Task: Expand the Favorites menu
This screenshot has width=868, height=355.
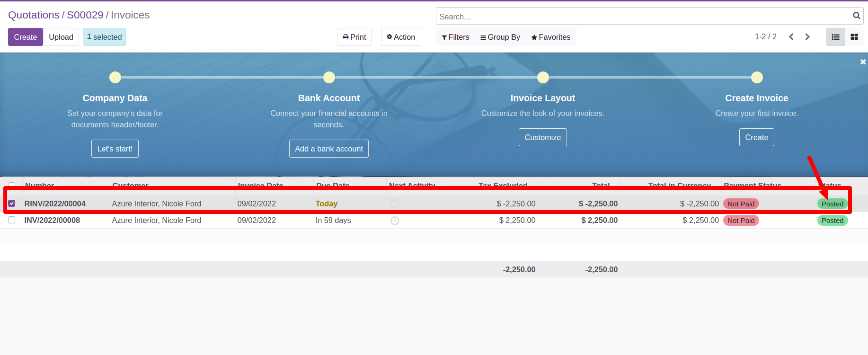Action: 550,37
